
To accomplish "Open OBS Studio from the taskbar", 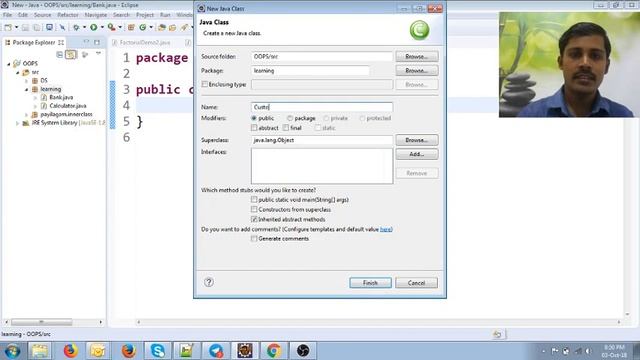I will click(303, 351).
